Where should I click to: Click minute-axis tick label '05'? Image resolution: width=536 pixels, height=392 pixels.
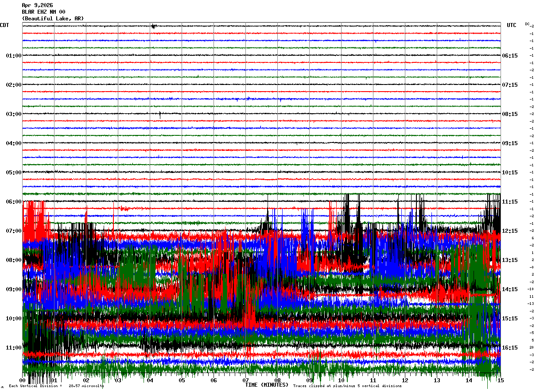[182, 380]
